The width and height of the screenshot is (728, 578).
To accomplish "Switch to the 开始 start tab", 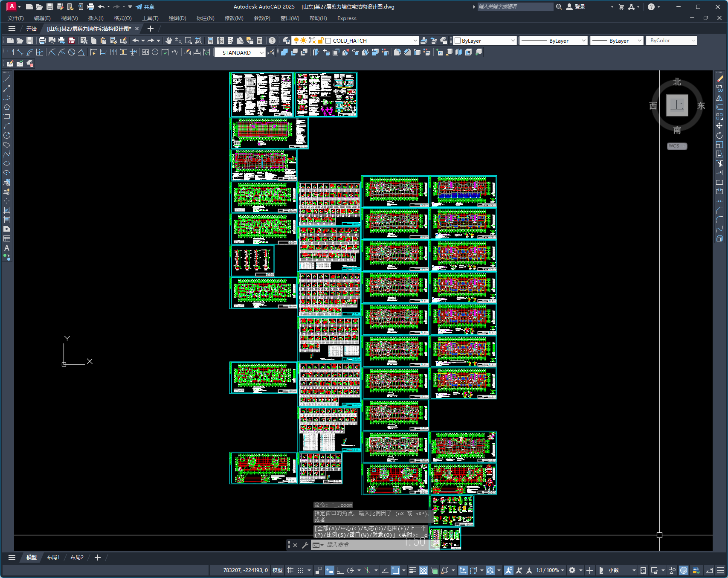I will [x=32, y=29].
